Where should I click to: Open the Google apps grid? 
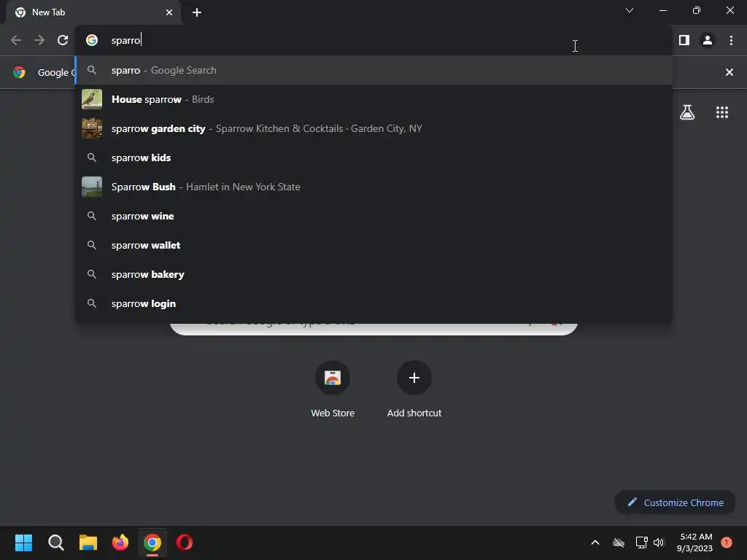[x=721, y=112]
